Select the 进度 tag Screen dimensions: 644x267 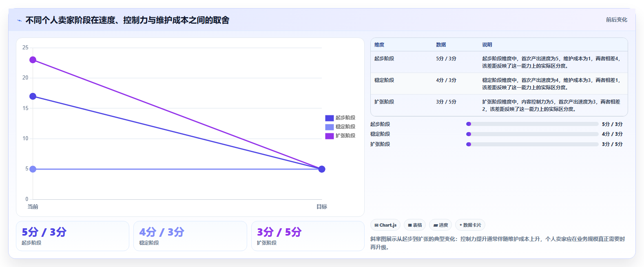coord(440,225)
